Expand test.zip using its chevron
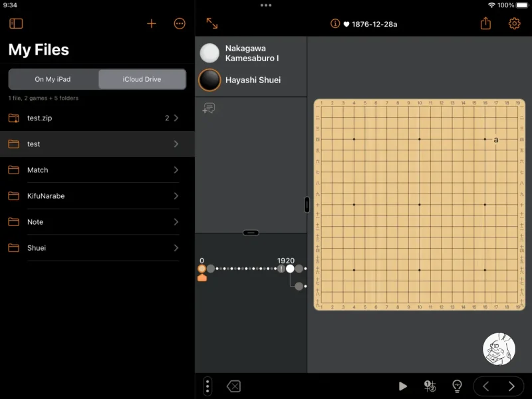 176,118
